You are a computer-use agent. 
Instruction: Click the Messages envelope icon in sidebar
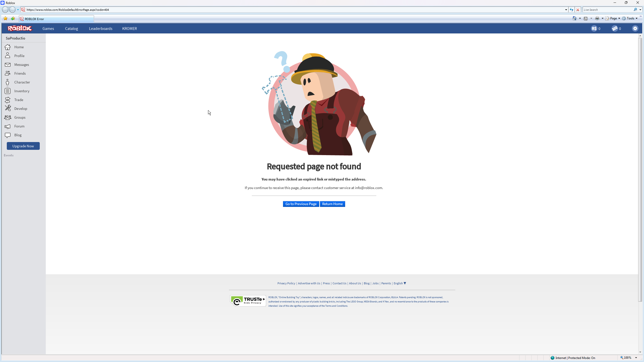point(8,65)
